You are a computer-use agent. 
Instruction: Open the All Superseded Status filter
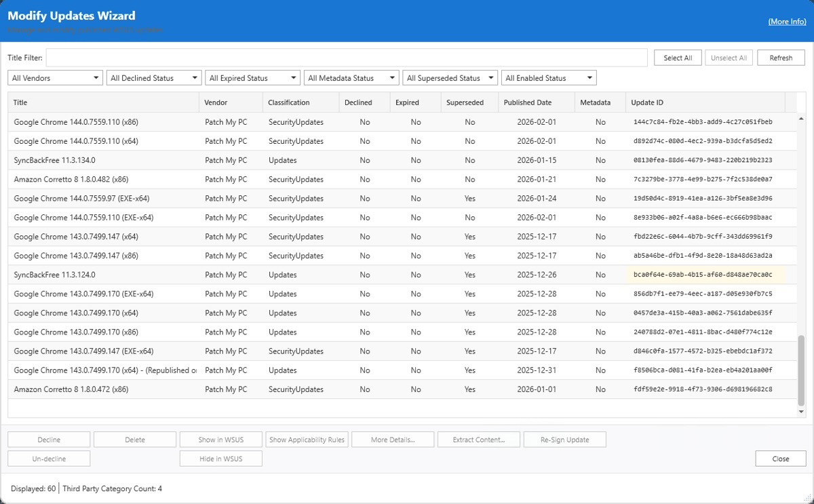[450, 78]
